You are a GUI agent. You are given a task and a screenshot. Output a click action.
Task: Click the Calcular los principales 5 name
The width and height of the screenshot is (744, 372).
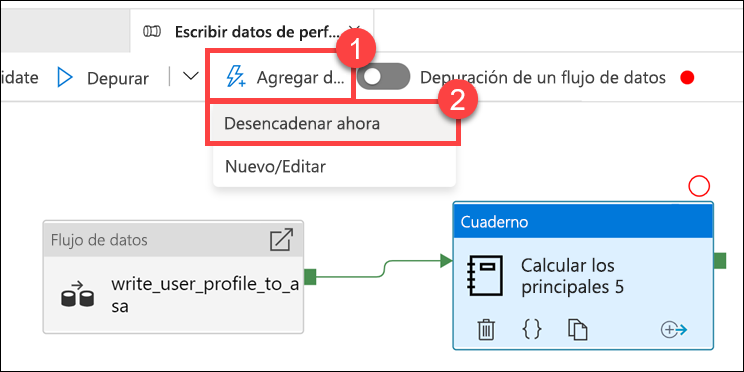point(573,276)
